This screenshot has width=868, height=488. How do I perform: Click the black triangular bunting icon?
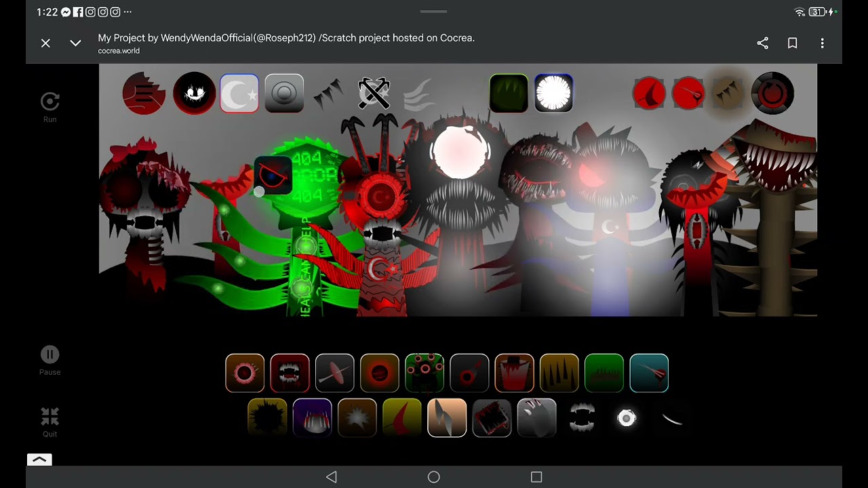pos(328,94)
